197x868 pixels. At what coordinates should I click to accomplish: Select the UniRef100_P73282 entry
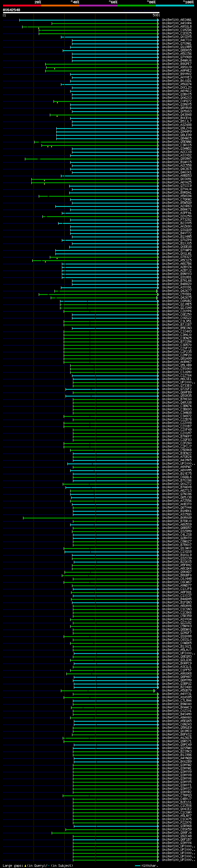coord(177,220)
